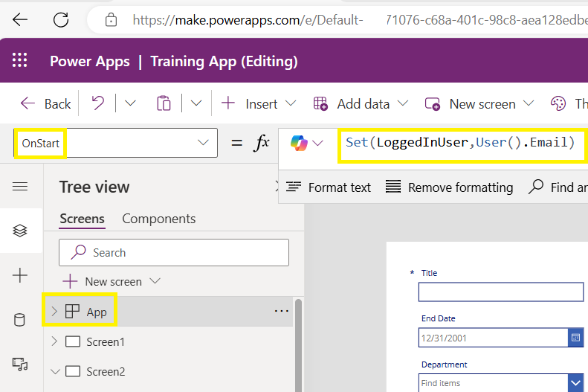Click the Department label

click(x=444, y=364)
